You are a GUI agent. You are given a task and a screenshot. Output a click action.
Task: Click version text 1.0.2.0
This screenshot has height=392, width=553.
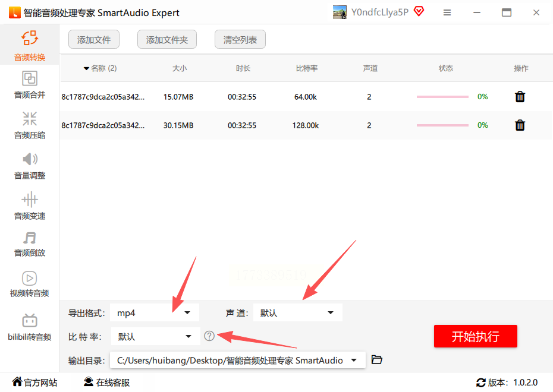pos(525,382)
